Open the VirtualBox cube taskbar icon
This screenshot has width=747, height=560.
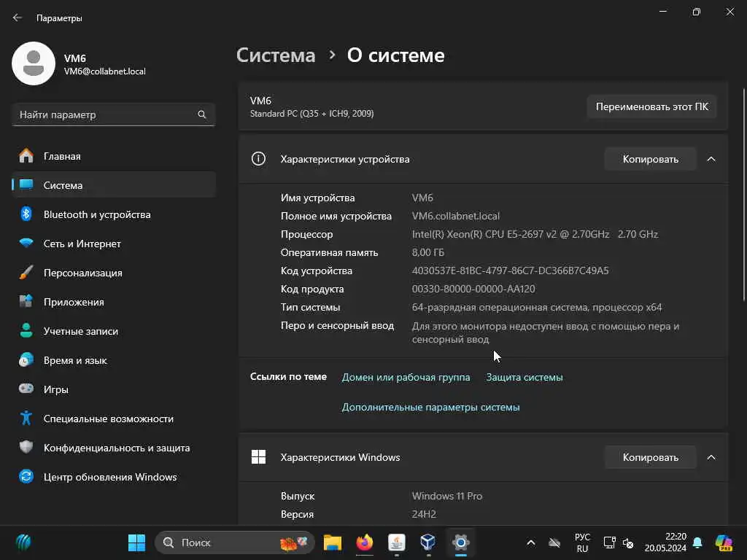click(427, 542)
